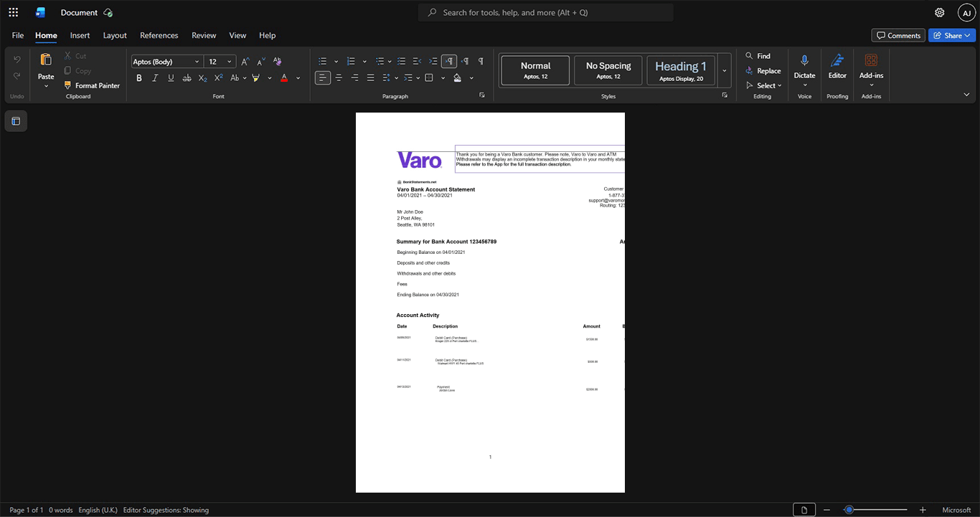Click the Borders icon

click(429, 77)
